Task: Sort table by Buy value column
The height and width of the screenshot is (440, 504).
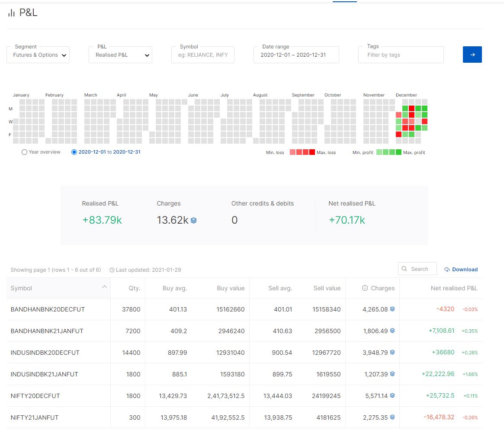Action: [x=231, y=288]
